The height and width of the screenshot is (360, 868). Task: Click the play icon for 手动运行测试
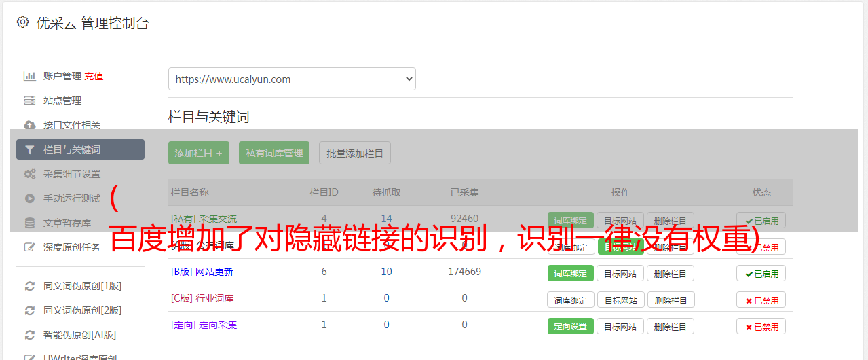click(x=29, y=198)
